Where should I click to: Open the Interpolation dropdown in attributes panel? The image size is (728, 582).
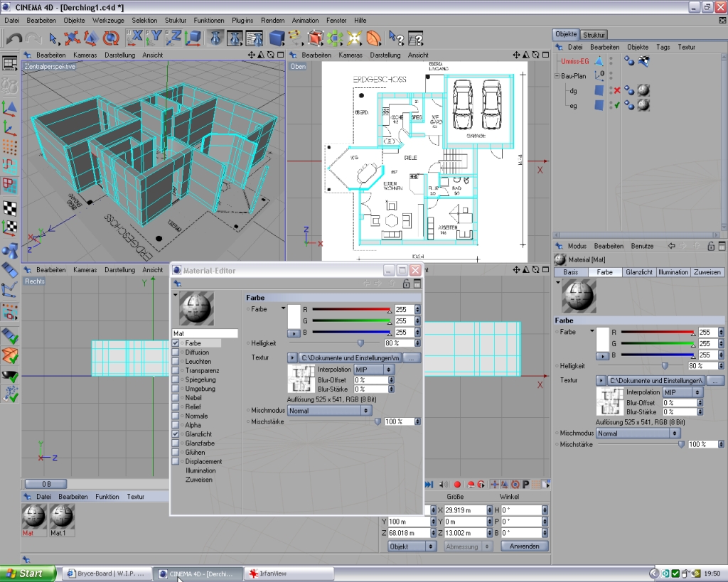682,392
